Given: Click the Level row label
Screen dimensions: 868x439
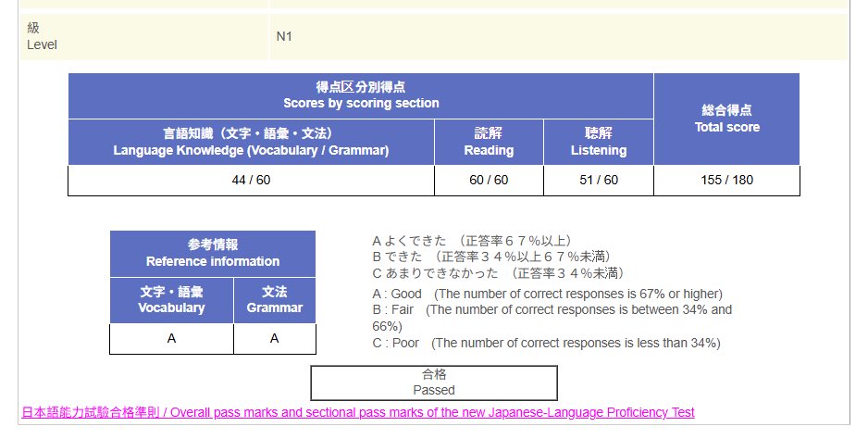Looking at the screenshot, I should (x=42, y=37).
